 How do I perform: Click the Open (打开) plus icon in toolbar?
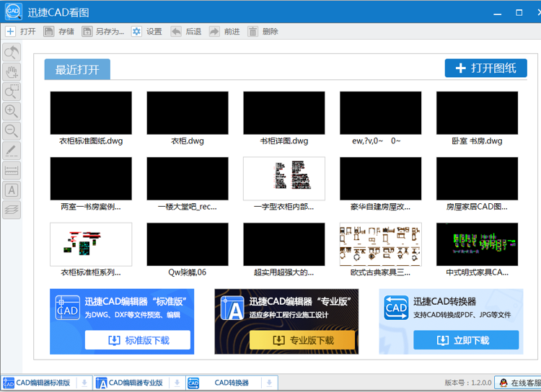tap(11, 32)
